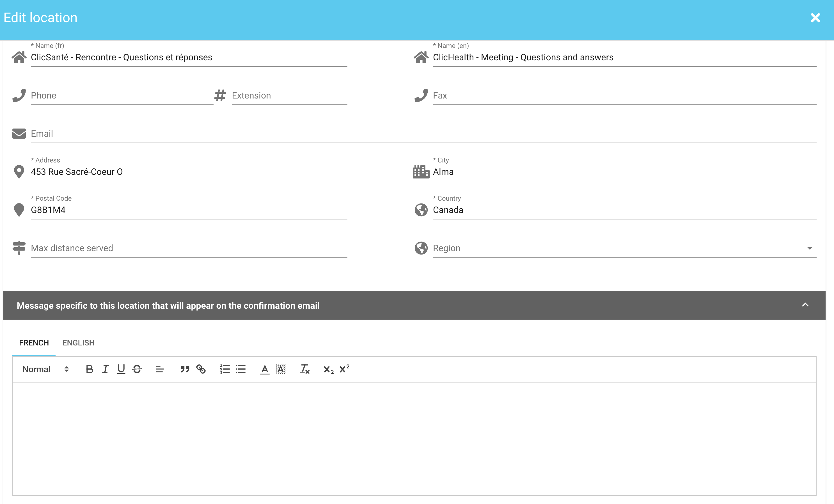The height and width of the screenshot is (504, 834).
Task: Insert a hyperlink with link icon
Action: click(201, 369)
